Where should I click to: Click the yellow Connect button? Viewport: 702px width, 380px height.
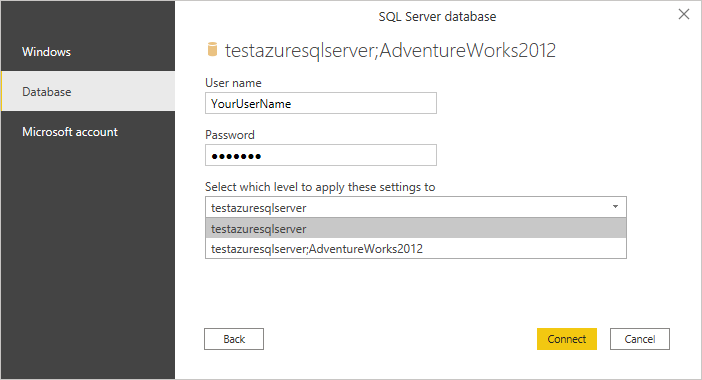567,339
